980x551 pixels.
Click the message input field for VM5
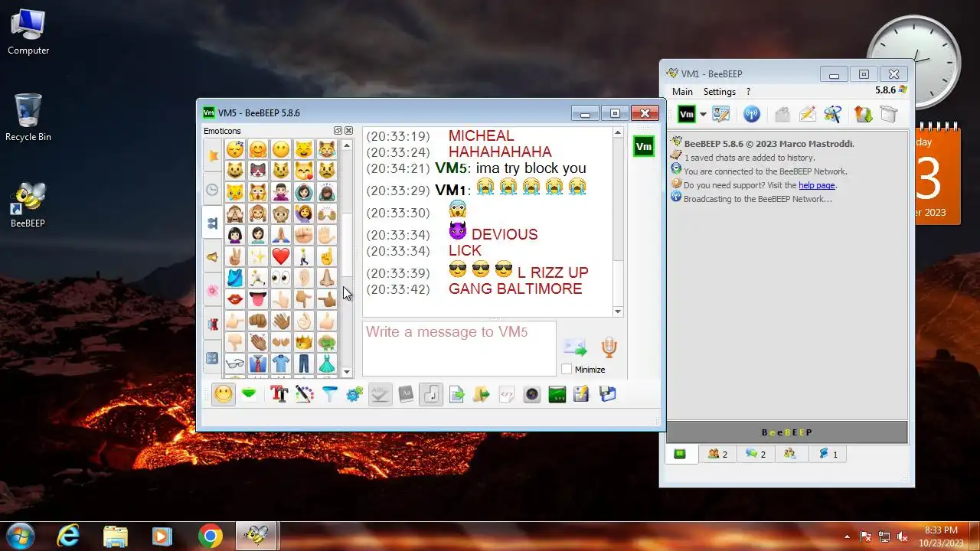[x=459, y=348]
